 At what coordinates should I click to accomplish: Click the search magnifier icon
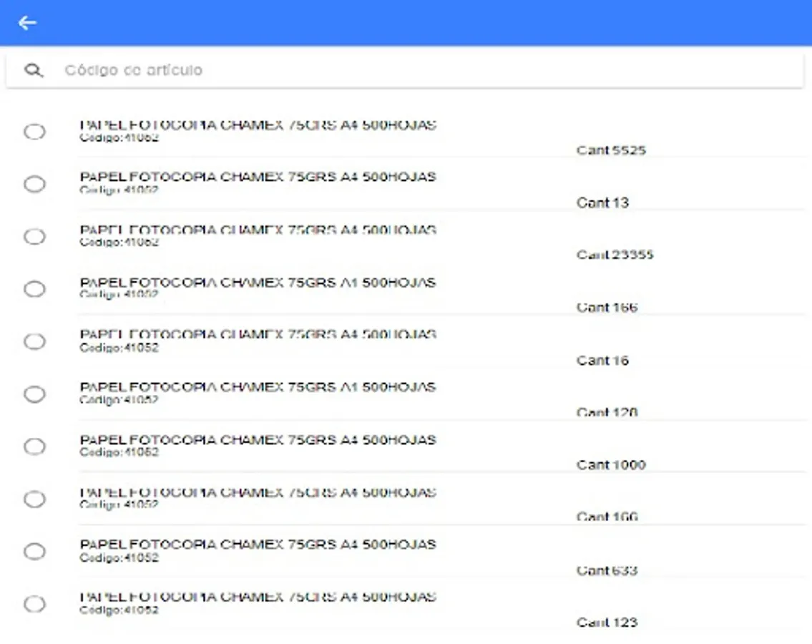(x=34, y=70)
